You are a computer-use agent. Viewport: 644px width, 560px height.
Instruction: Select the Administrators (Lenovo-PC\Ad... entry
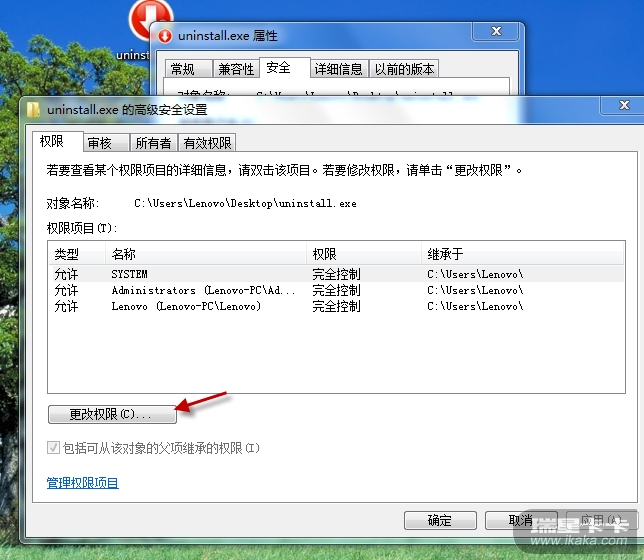click(x=336, y=290)
